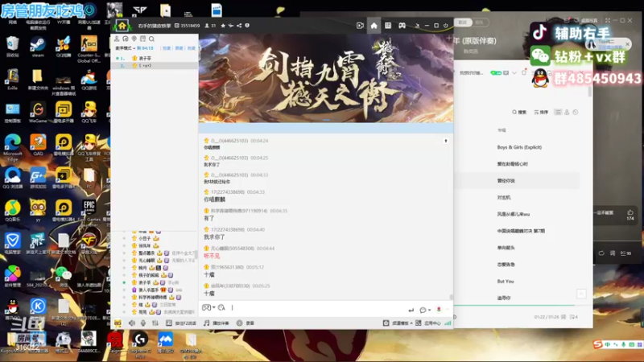Toggle the speaker volume icon in bottom bar
This screenshot has width=644, height=362.
tap(132, 323)
